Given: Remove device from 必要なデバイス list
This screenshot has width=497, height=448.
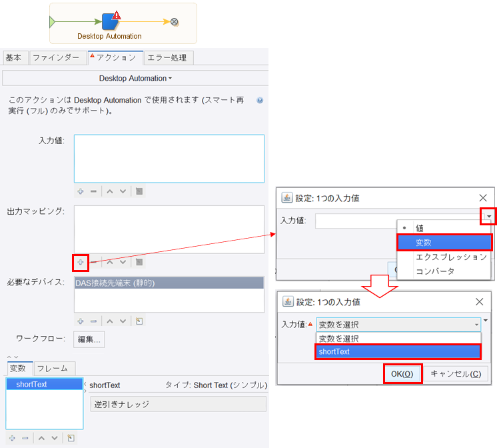Looking at the screenshot, I should coord(93,321).
